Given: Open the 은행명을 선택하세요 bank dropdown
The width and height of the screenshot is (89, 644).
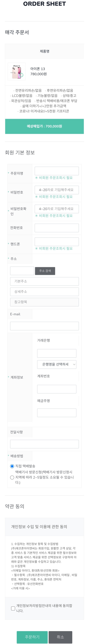Looking at the screenshot, I should click(57, 364).
